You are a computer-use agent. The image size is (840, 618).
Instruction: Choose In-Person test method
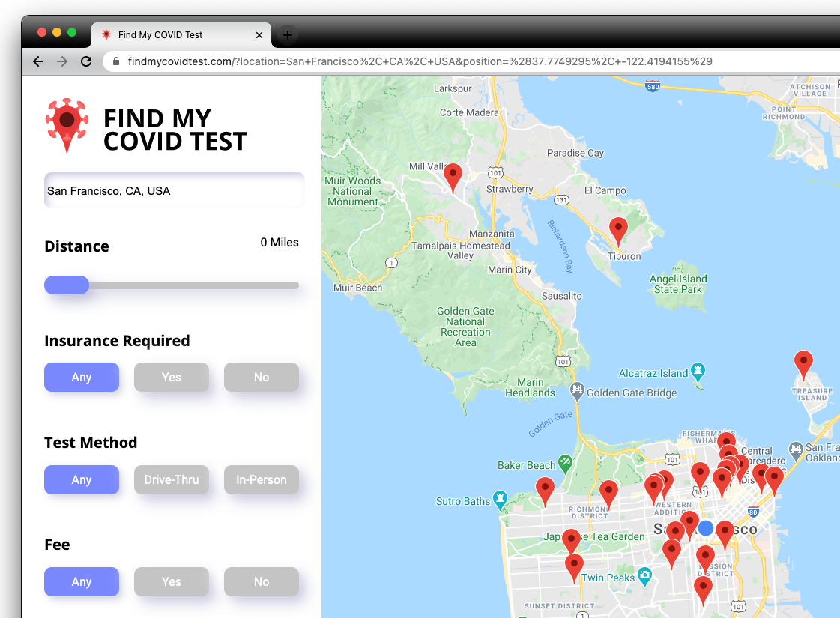click(262, 480)
